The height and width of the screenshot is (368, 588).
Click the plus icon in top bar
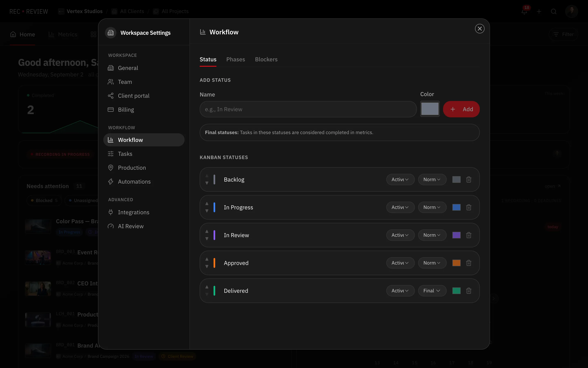pos(539,11)
